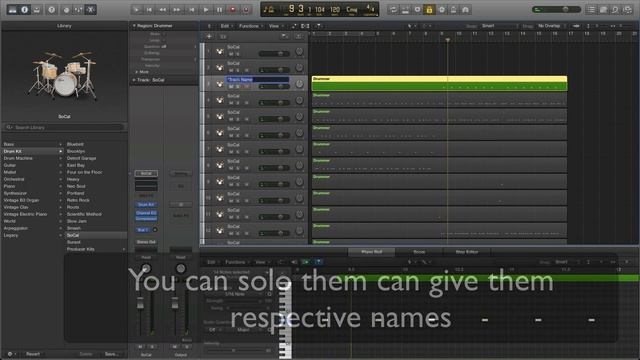The image size is (640, 360).
Task: Click the pan knob on track 1
Action: [x=299, y=51]
